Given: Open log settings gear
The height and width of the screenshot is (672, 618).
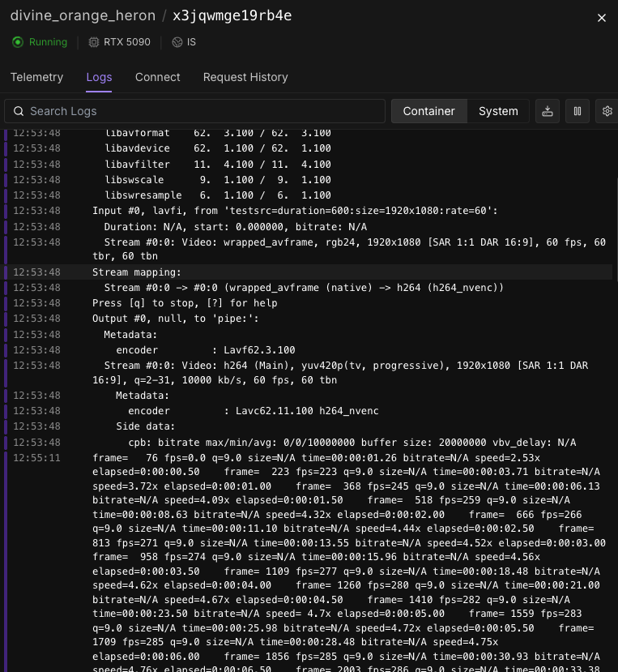Looking at the screenshot, I should point(607,111).
